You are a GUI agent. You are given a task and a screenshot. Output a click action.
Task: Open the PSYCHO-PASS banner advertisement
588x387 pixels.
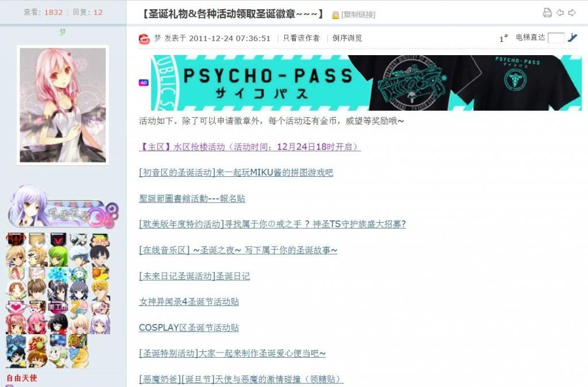(366, 83)
